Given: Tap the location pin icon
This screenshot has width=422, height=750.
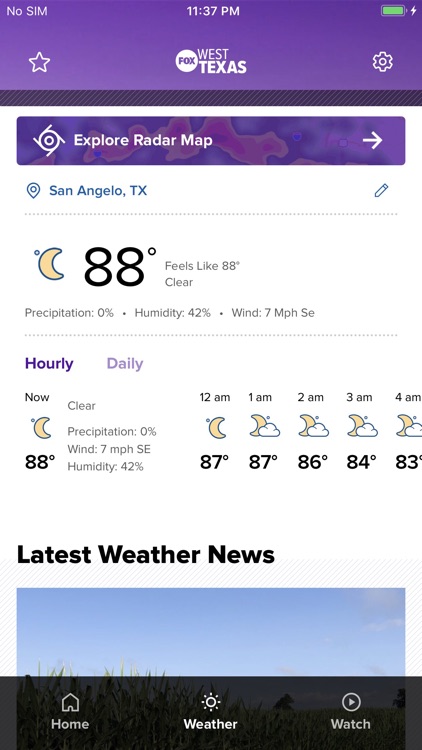Looking at the screenshot, I should click(33, 191).
